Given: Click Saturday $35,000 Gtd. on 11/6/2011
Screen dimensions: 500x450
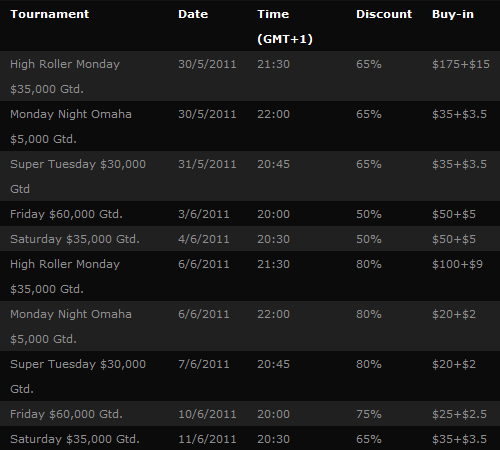Looking at the screenshot, I should pyautogui.click(x=75, y=439).
